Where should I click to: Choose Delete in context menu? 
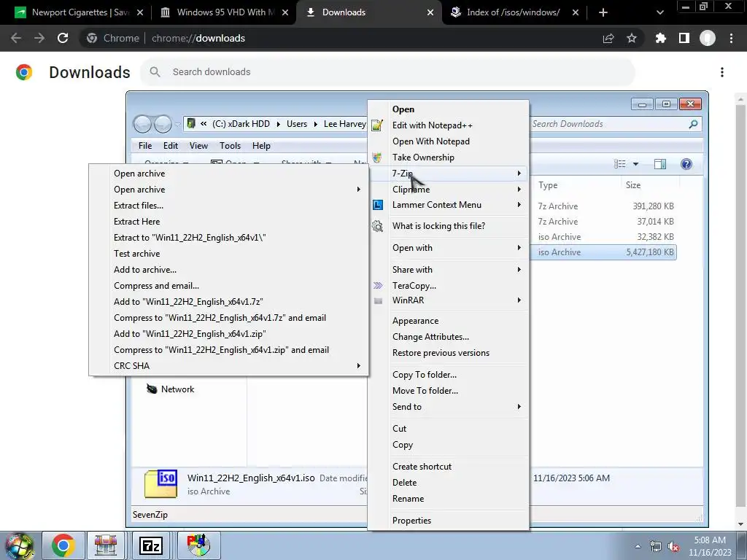[404, 483]
